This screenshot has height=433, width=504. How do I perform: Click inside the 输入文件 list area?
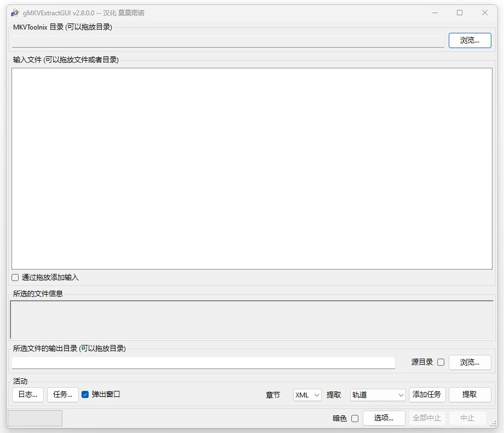click(x=252, y=168)
